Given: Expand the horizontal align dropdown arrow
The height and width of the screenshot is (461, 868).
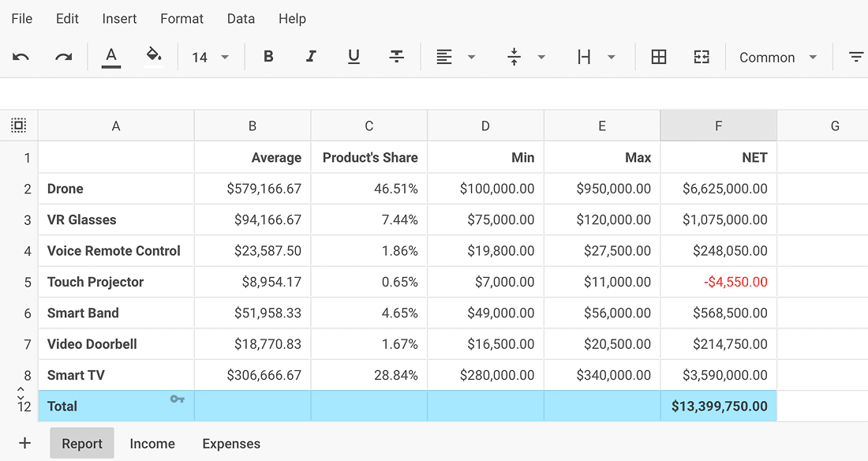Looking at the screenshot, I should [x=472, y=57].
